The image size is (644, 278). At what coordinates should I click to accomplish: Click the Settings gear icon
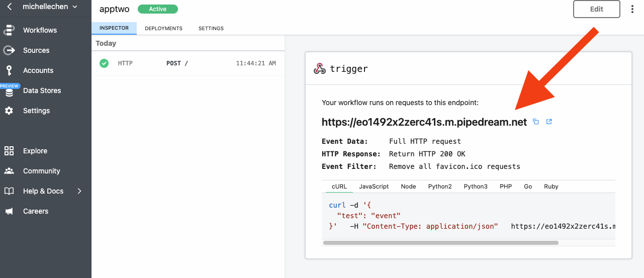pos(9,111)
